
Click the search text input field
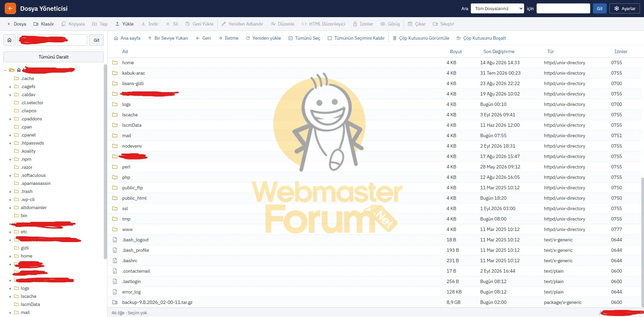coord(563,8)
